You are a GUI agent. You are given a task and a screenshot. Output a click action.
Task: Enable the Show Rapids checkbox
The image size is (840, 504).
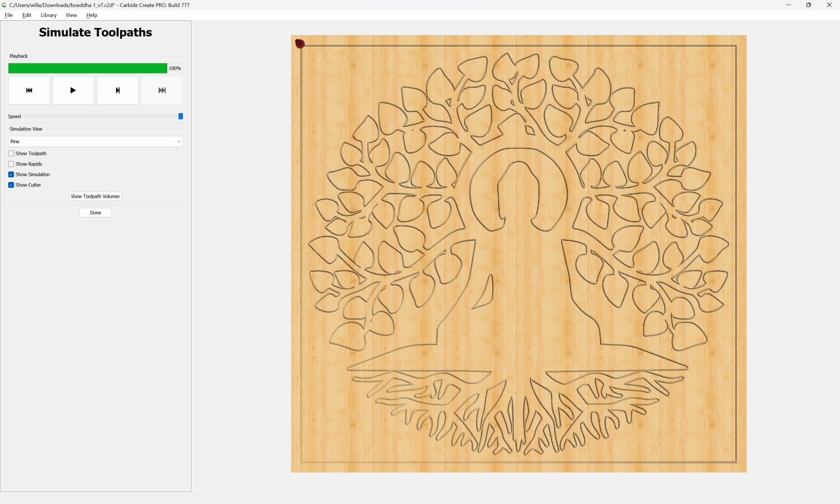click(x=11, y=164)
